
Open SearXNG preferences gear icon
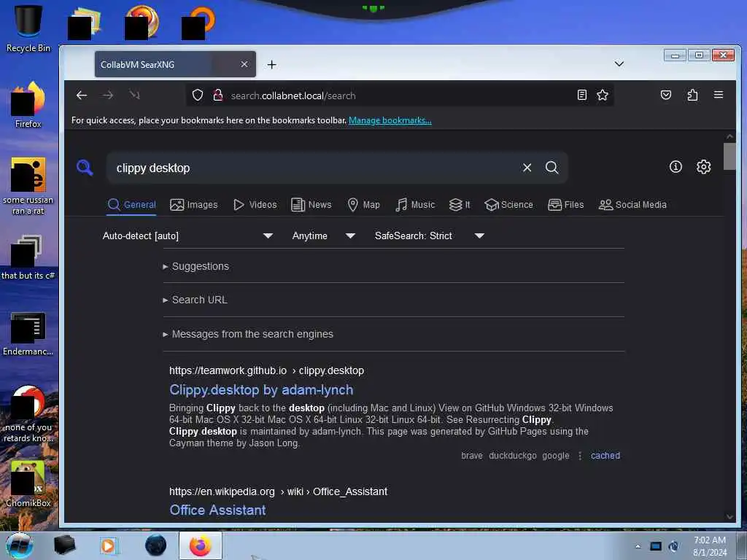click(703, 167)
